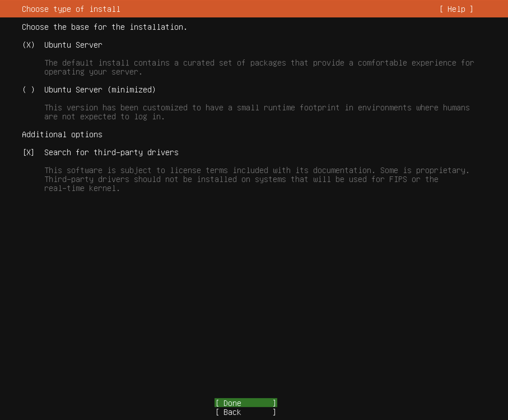Select the Ubuntu Server radio option
Screen dimensions: 508x420
tap(29, 45)
